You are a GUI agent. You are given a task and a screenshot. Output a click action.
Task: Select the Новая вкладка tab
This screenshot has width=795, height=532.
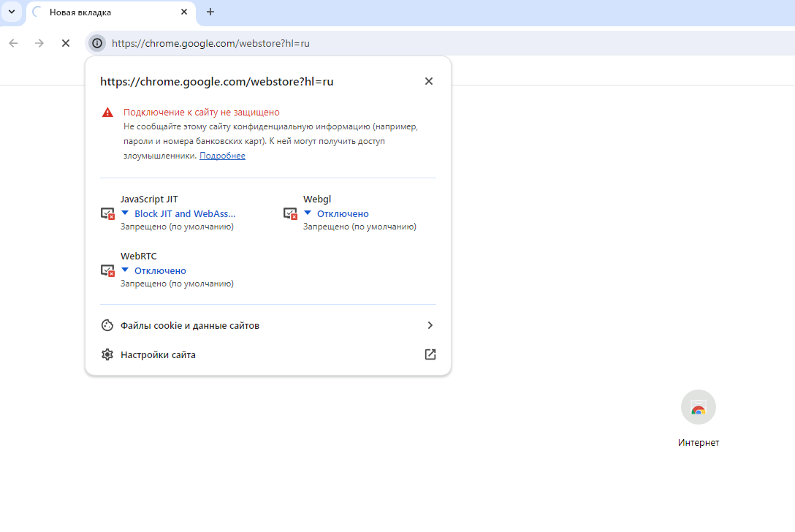(110, 12)
